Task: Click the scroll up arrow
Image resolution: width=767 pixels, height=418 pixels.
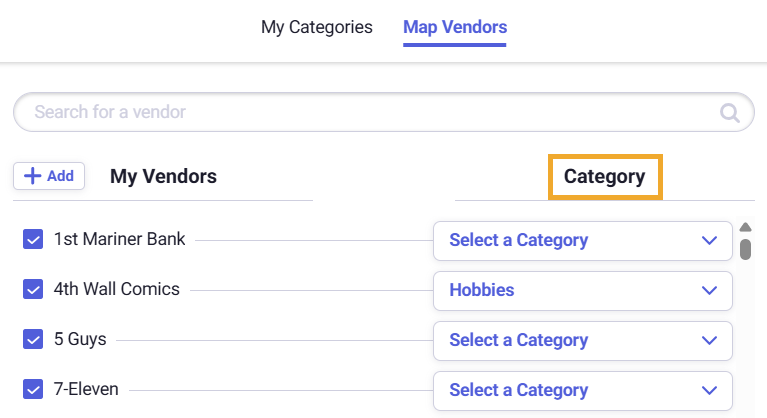Action: [x=745, y=227]
